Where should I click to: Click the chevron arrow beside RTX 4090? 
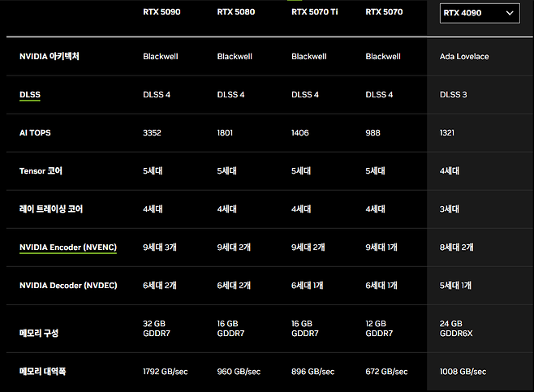(x=510, y=12)
